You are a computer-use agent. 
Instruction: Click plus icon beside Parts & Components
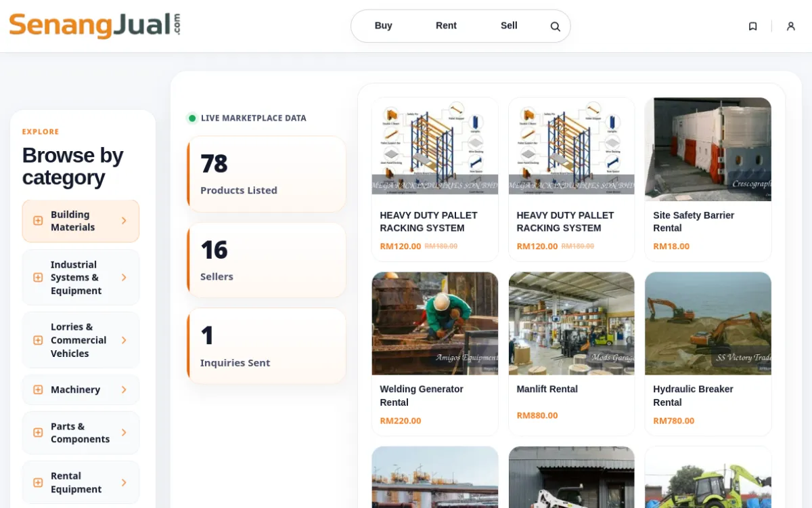tap(38, 433)
